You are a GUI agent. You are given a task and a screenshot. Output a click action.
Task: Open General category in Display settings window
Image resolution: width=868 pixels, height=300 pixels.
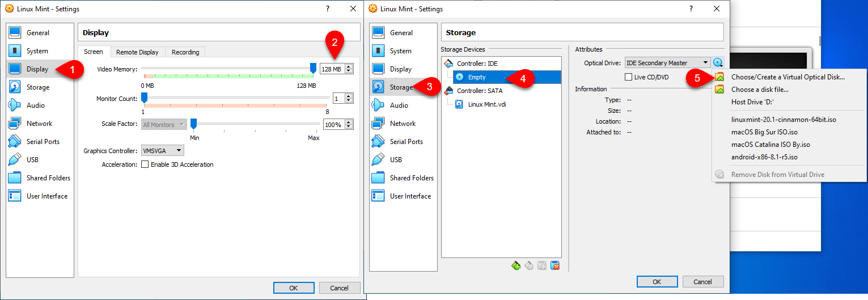coord(40,33)
